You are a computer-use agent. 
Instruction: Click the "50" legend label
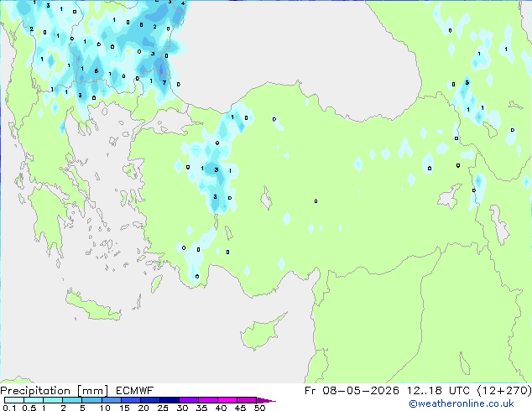coord(259,408)
